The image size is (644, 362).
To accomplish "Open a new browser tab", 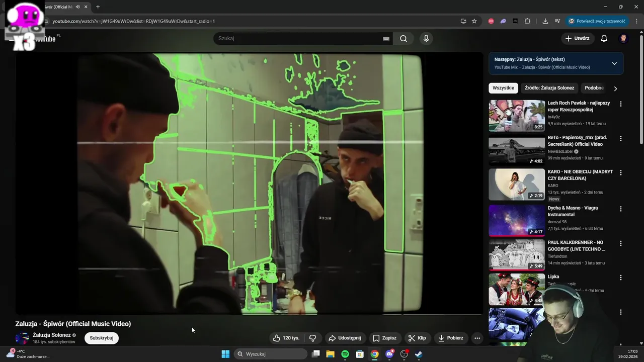I will tap(98, 7).
